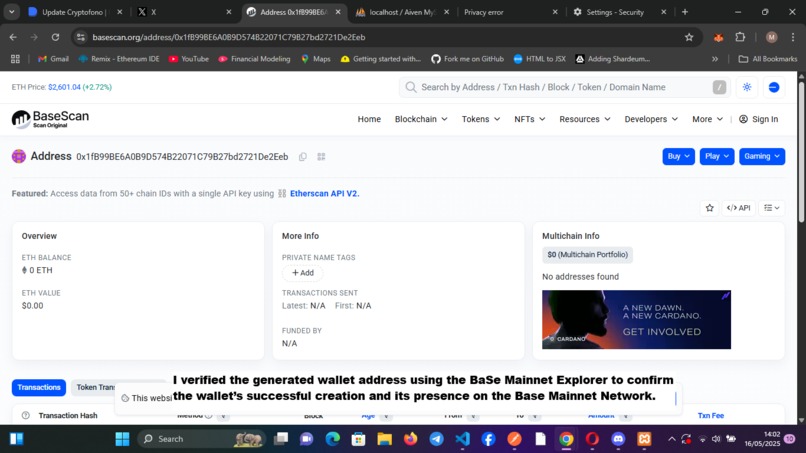Image resolution: width=806 pixels, height=453 pixels.
Task: Click the page vertical scrollbar
Action: pyautogui.click(x=801, y=152)
